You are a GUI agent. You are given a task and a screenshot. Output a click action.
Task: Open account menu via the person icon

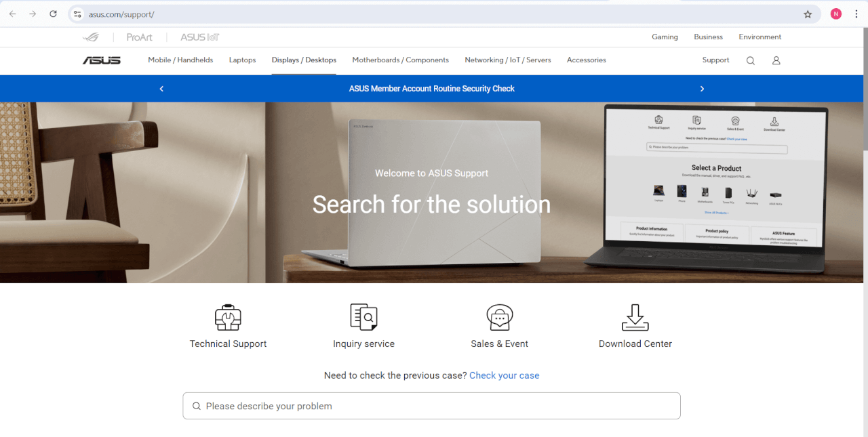click(776, 60)
